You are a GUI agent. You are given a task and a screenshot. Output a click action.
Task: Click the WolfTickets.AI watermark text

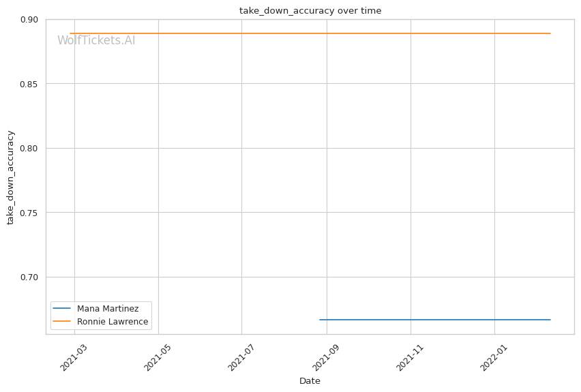pos(96,41)
